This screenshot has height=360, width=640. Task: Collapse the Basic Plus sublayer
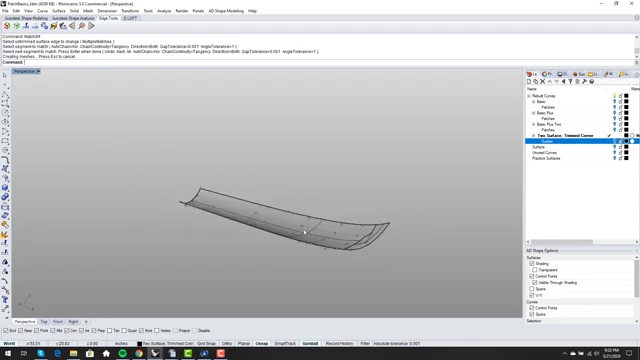pos(533,113)
